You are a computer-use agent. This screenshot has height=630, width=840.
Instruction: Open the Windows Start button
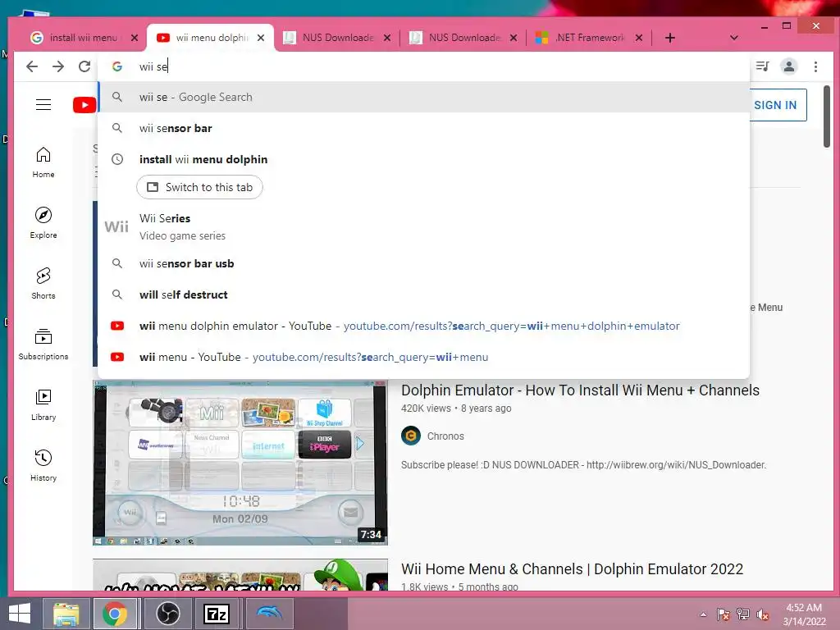point(20,614)
